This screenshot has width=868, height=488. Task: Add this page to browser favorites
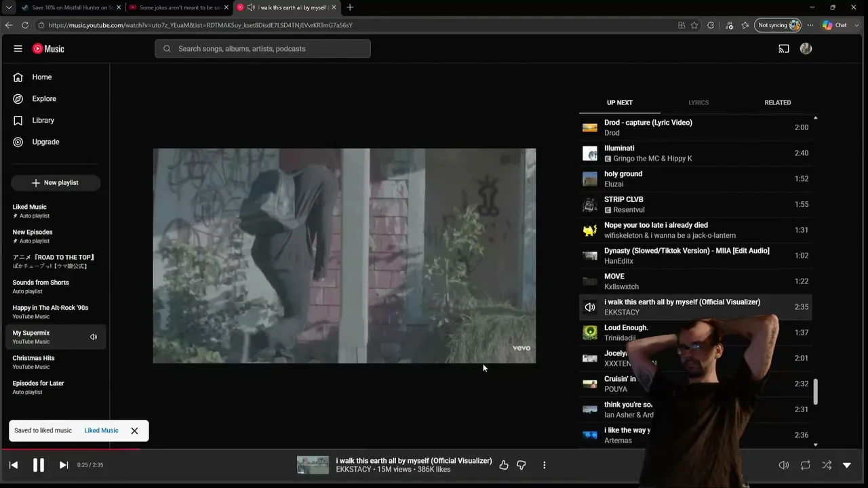(694, 25)
